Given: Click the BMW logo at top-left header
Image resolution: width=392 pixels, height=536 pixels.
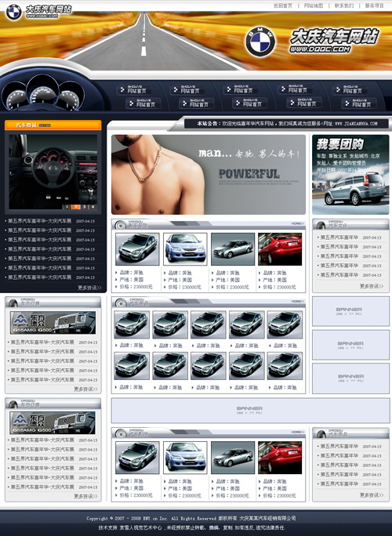Looking at the screenshot, I should coord(13,13).
